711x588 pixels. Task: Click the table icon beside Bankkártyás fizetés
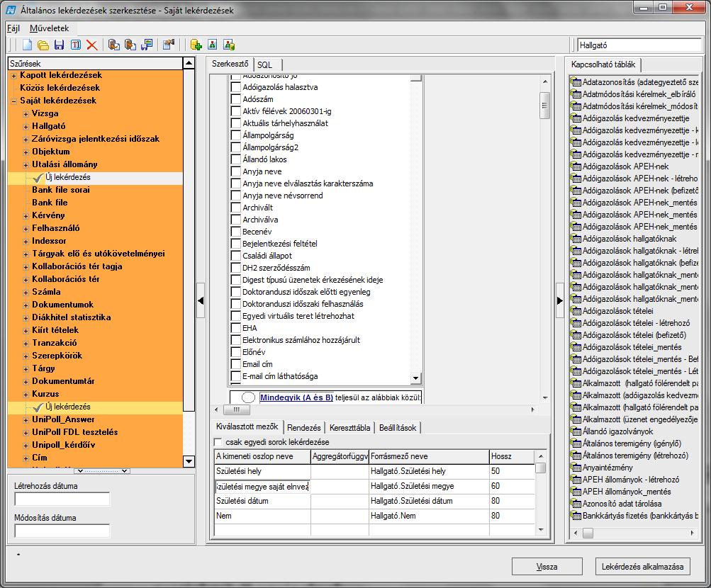tap(576, 516)
